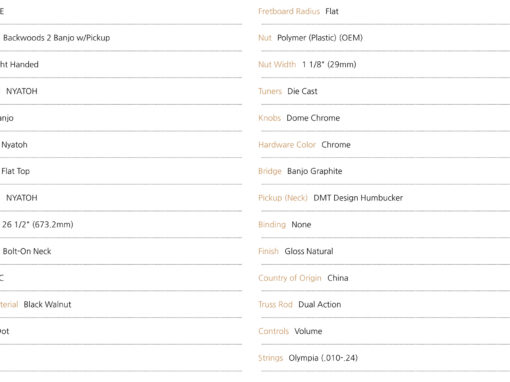The height and width of the screenshot is (382, 510).
Task: Click the Backwoods 2 Banjo w/Pickup text
Action: [x=57, y=38]
